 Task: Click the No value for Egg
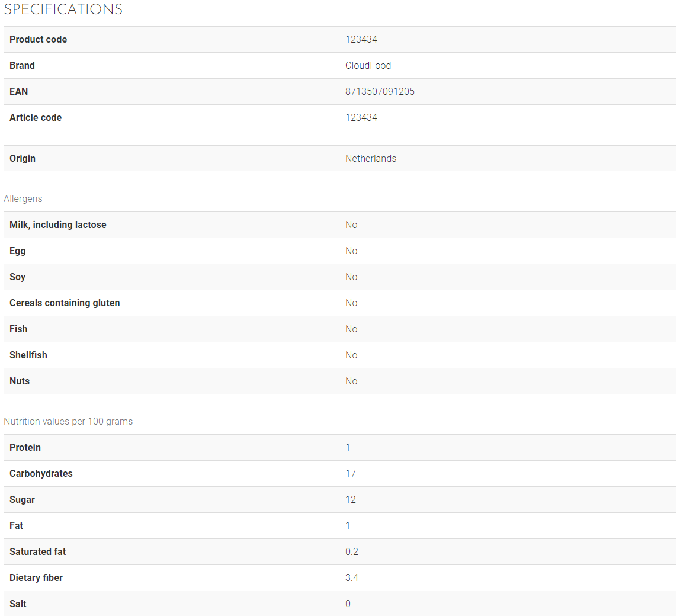pyautogui.click(x=351, y=251)
